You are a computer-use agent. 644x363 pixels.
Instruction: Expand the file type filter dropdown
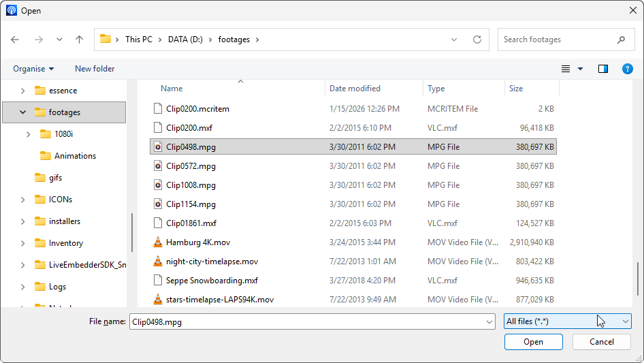626,321
